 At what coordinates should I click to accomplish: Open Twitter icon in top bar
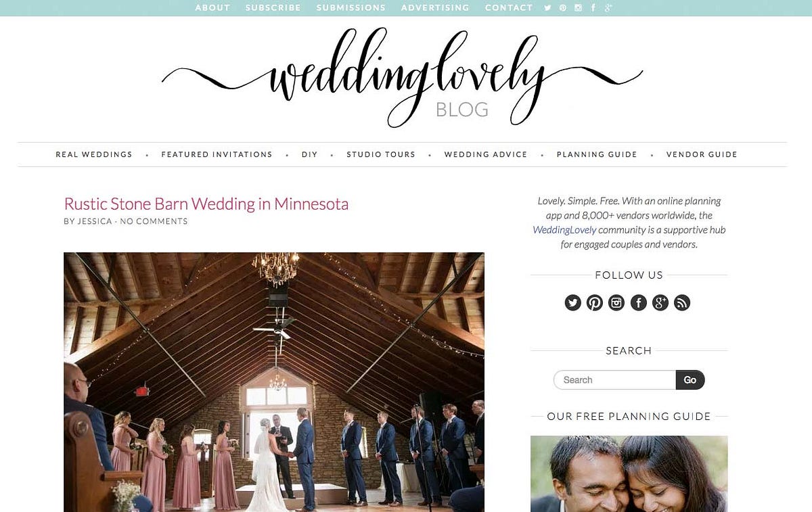tap(547, 8)
